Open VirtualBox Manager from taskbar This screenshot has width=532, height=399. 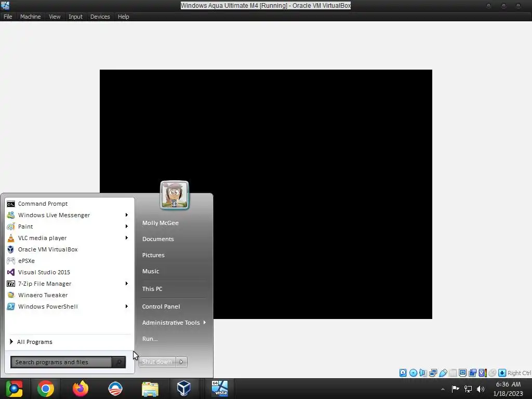(183, 389)
